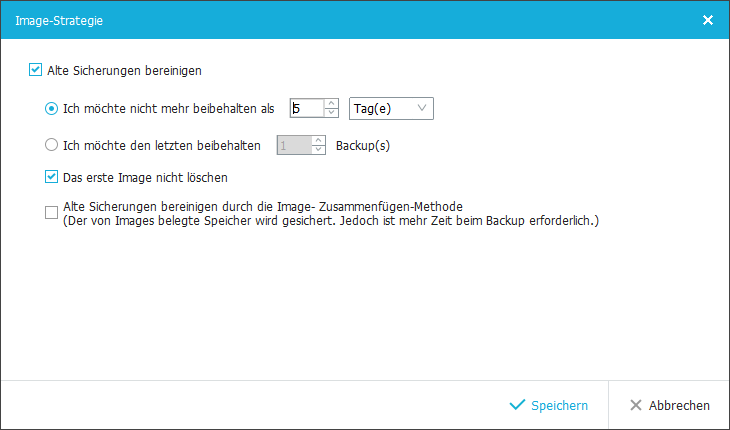This screenshot has width=730, height=430.
Task: Click the checkmark icon beside Speichern
Action: (x=517, y=405)
